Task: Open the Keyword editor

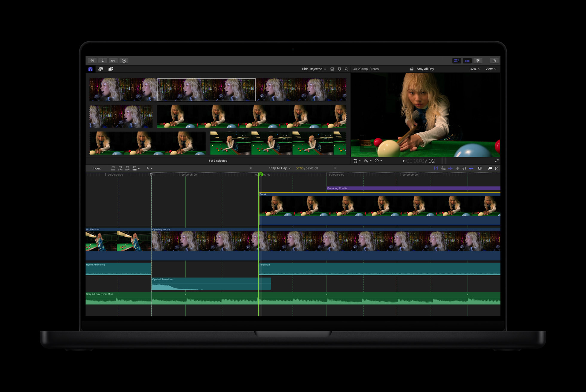Action: pyautogui.click(x=113, y=61)
